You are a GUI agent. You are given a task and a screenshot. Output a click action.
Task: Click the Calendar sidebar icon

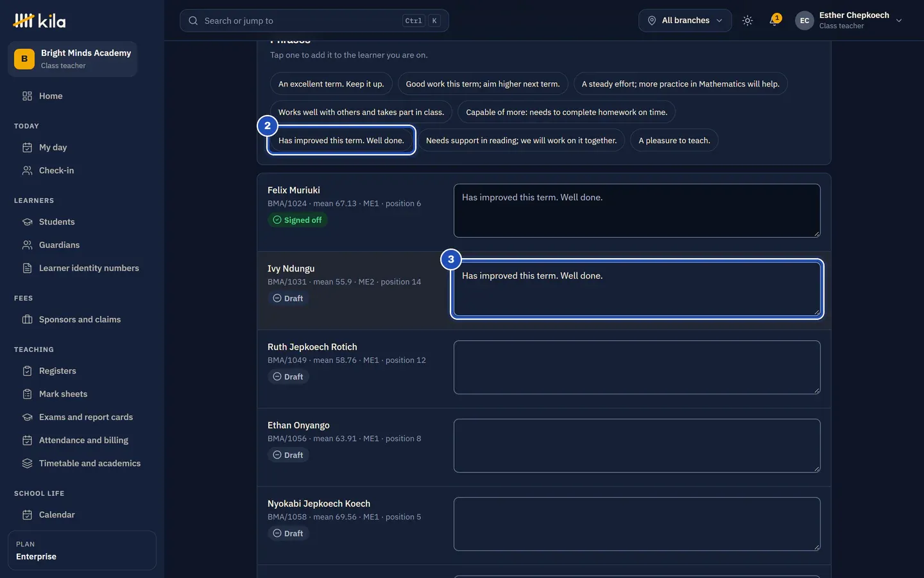[27, 515]
